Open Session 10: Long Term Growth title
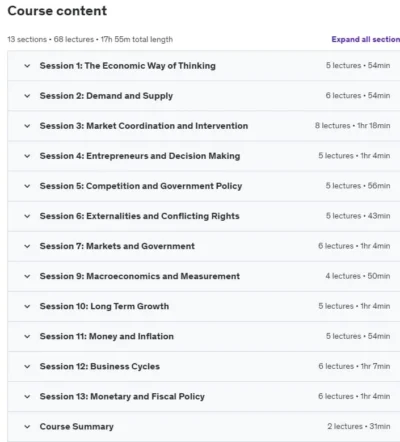 click(x=104, y=306)
